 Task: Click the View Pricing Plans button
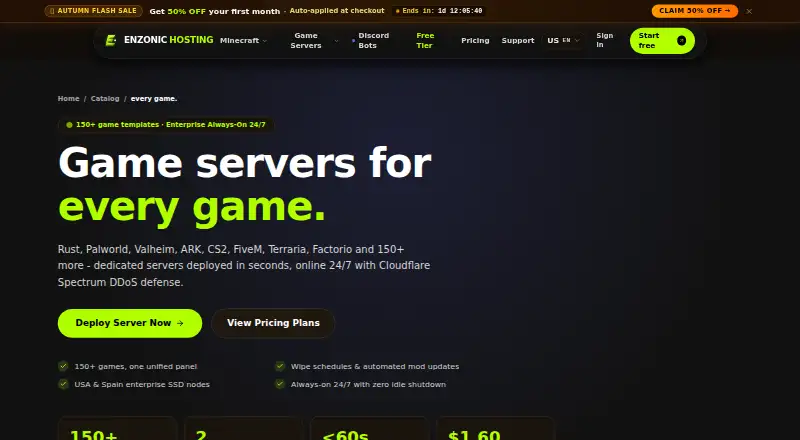pyautogui.click(x=273, y=323)
